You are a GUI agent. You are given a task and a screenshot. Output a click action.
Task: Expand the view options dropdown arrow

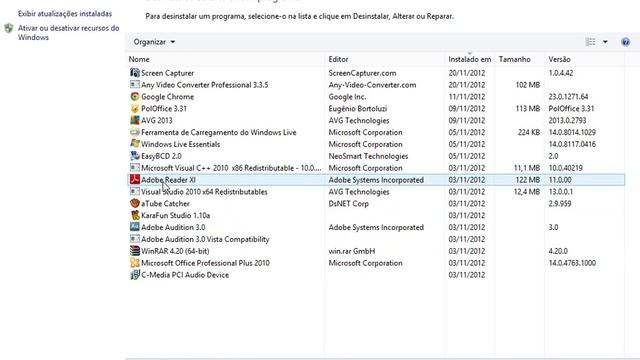pyautogui.click(x=605, y=42)
